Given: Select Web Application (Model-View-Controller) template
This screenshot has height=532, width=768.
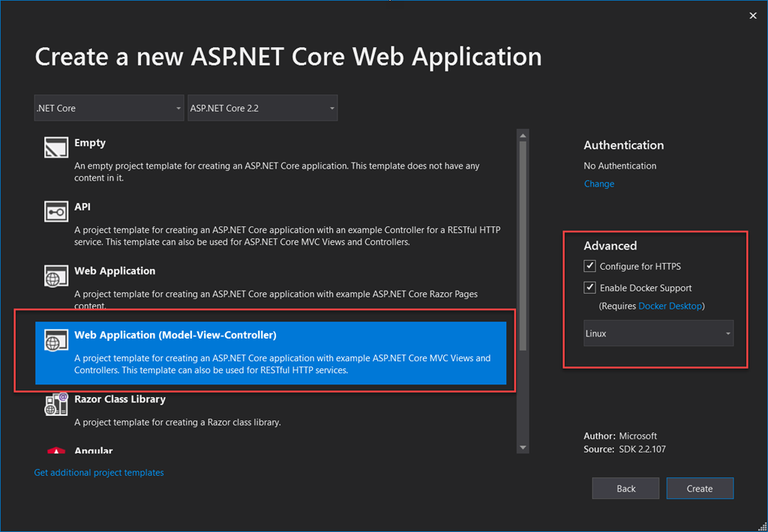Looking at the screenshot, I should 271,352.
